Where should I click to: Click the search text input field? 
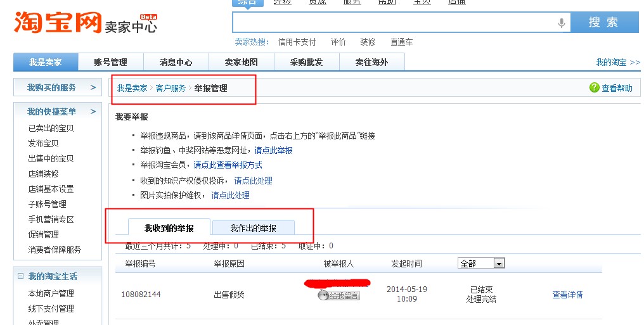pyautogui.click(x=393, y=23)
